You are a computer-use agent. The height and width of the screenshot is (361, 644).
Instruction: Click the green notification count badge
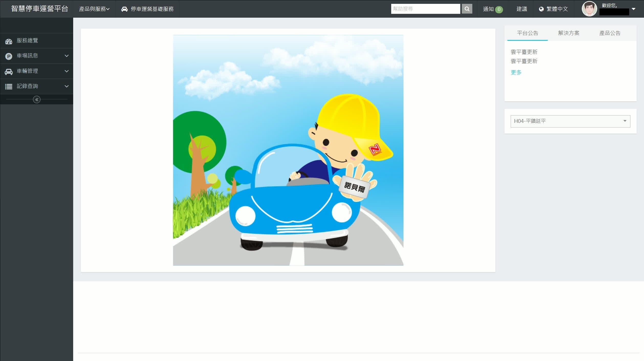click(499, 9)
